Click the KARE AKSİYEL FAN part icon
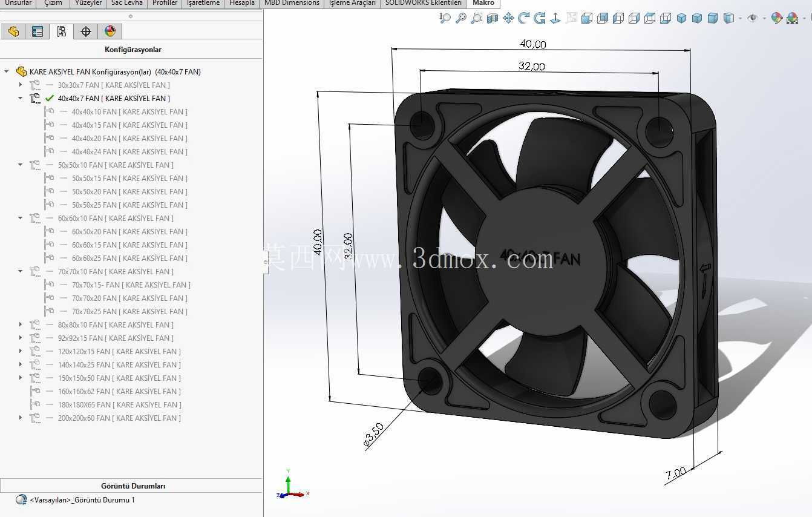The width and height of the screenshot is (812, 517). [21, 71]
